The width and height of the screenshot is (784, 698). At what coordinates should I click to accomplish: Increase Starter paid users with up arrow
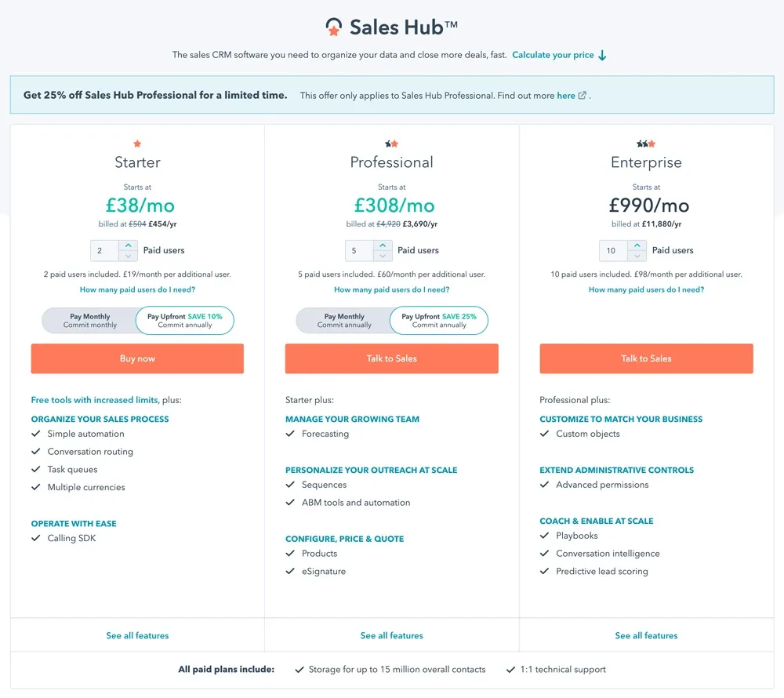[x=129, y=245]
